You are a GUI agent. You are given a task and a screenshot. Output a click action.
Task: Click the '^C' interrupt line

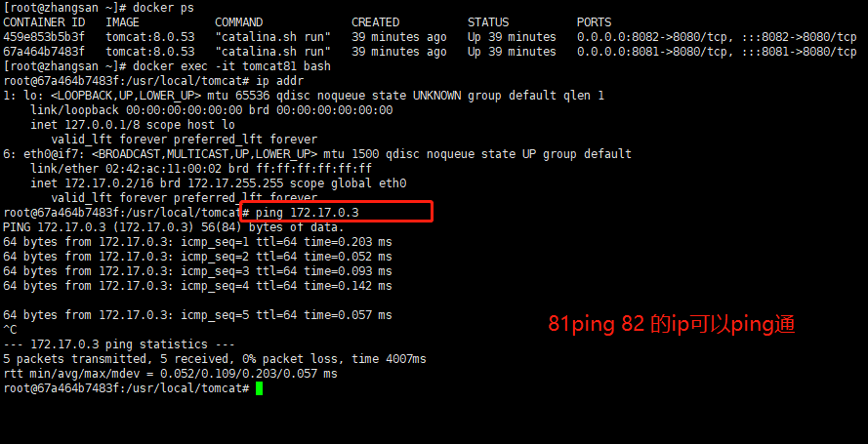coord(10,330)
